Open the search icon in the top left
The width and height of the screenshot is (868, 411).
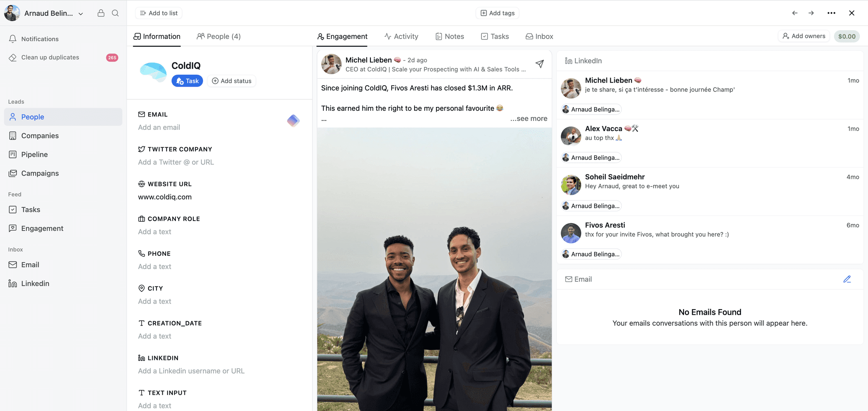tap(115, 13)
